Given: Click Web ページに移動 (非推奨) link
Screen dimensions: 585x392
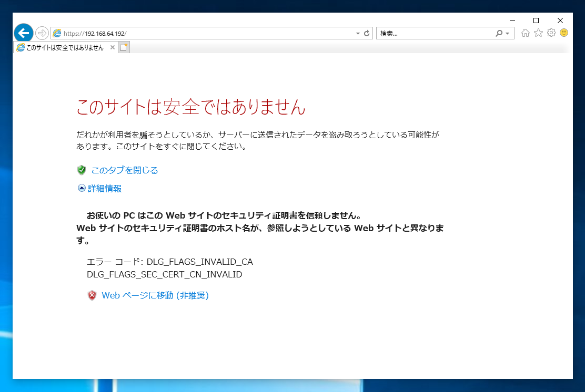Looking at the screenshot, I should click(x=155, y=295).
